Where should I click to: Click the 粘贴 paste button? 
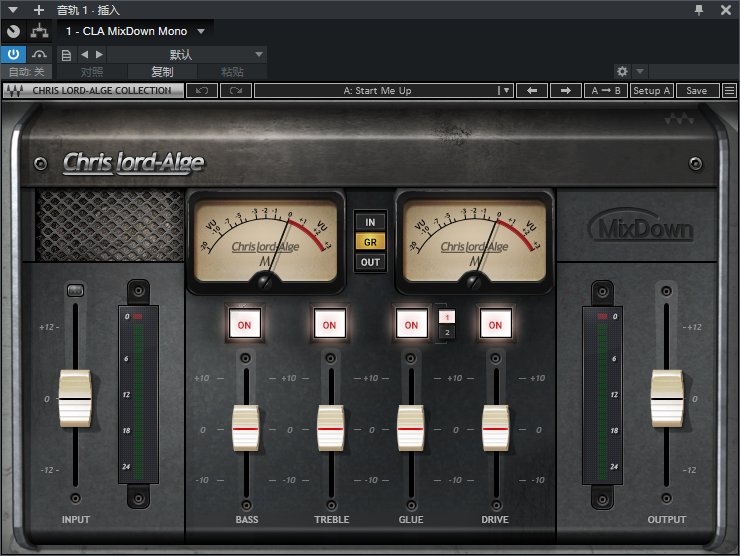point(232,72)
